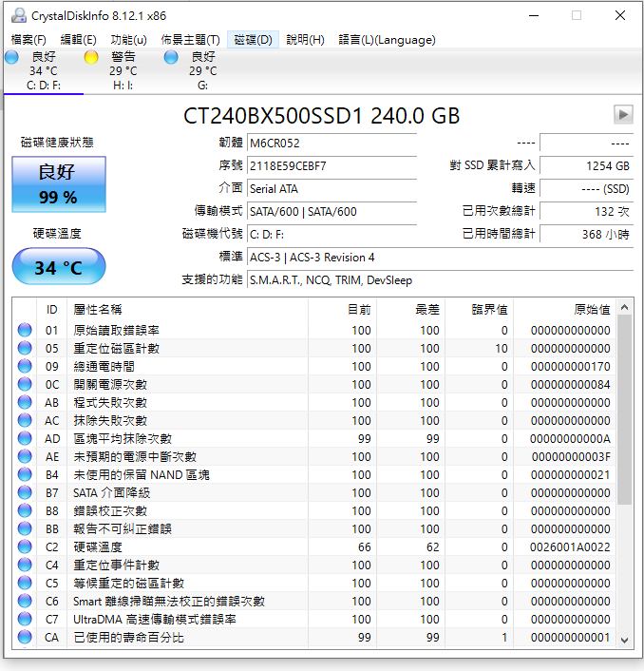The image size is (644, 671).
Task: Click the 34 °C temperature button
Action: click(59, 266)
